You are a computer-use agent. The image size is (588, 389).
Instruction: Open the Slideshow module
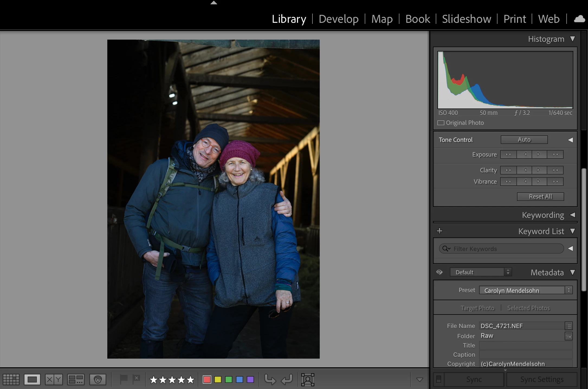466,19
